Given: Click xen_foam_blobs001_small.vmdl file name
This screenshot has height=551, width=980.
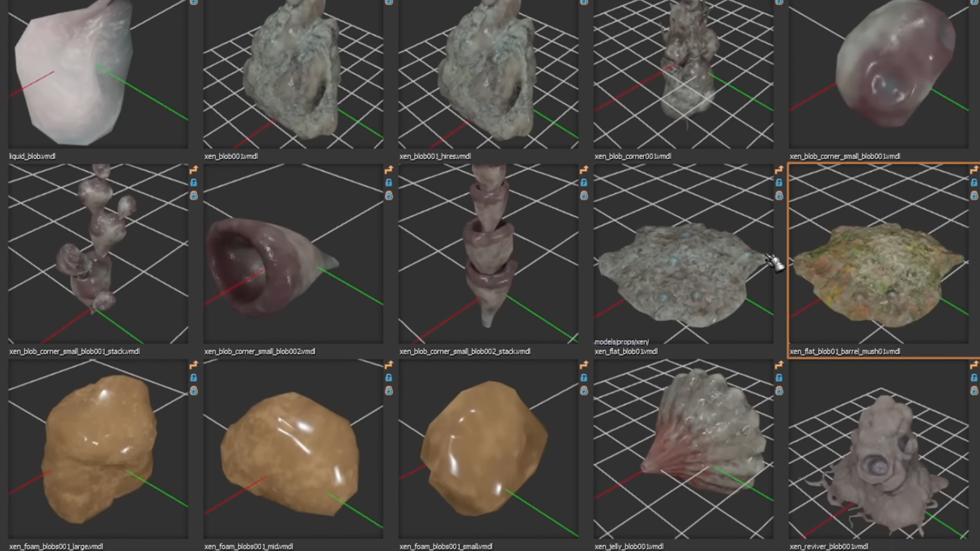Looking at the screenshot, I should 446,546.
